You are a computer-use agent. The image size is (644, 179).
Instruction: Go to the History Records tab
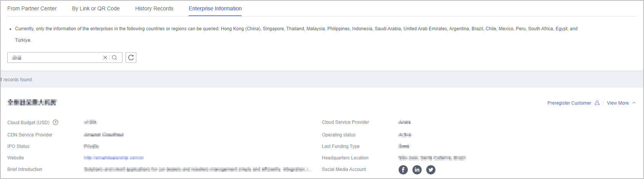154,8
